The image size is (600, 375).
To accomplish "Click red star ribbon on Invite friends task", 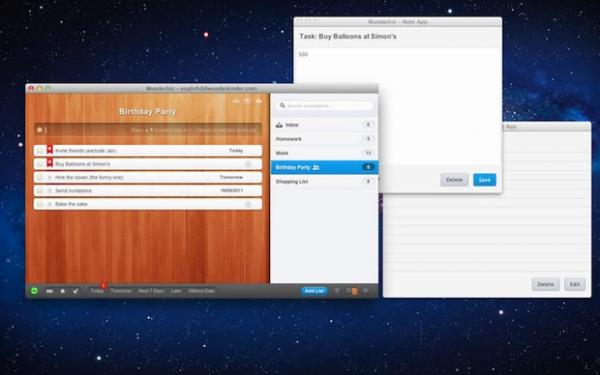I will 50,149.
